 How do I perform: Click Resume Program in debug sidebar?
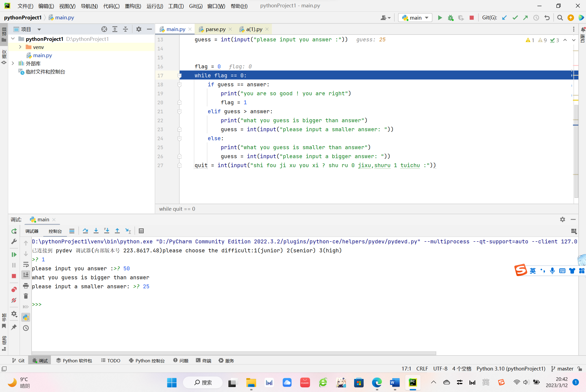[x=14, y=255]
